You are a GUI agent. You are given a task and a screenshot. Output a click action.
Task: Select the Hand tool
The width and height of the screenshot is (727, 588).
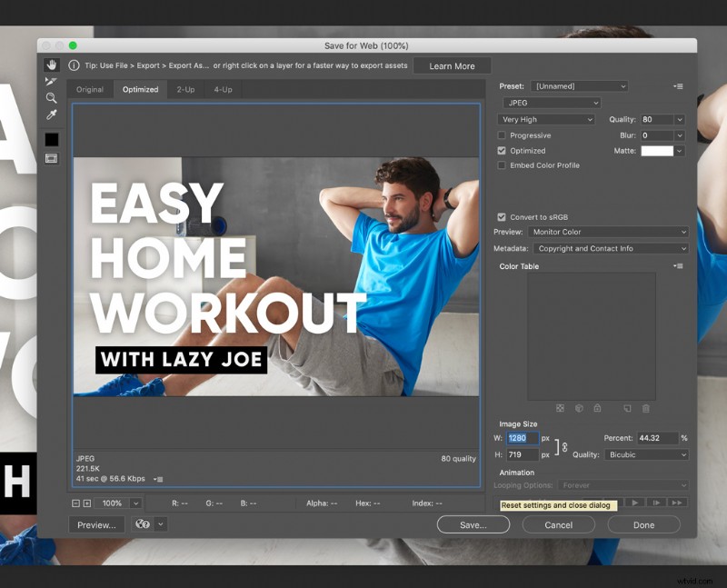point(52,65)
